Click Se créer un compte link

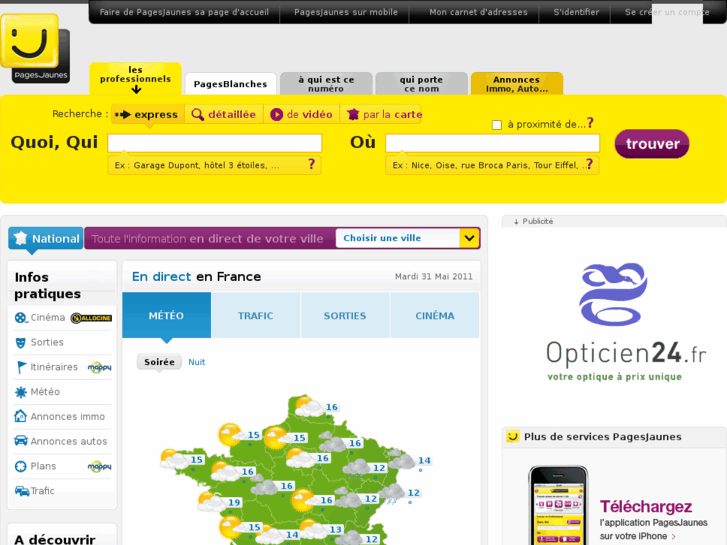click(x=667, y=12)
